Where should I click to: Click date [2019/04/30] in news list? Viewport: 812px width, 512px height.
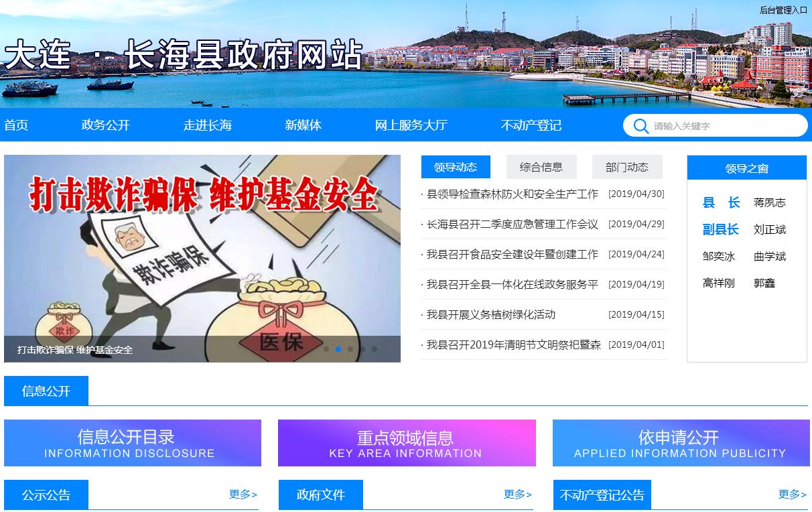click(636, 194)
